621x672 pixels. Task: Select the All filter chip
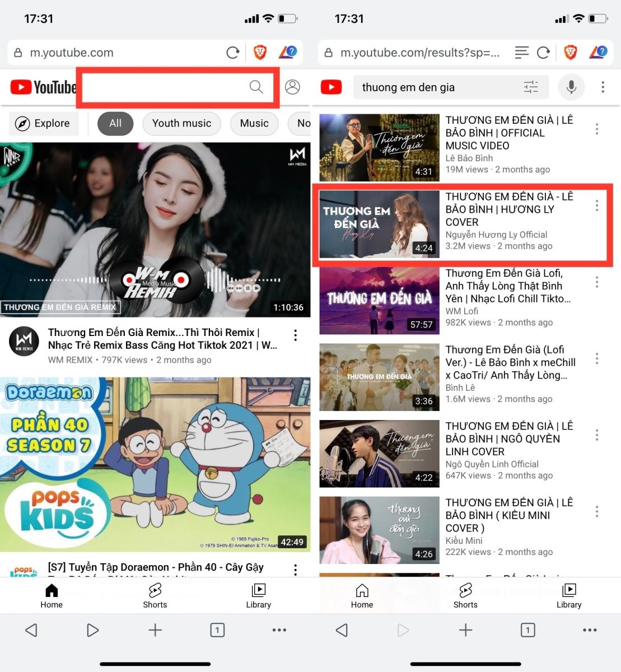115,123
